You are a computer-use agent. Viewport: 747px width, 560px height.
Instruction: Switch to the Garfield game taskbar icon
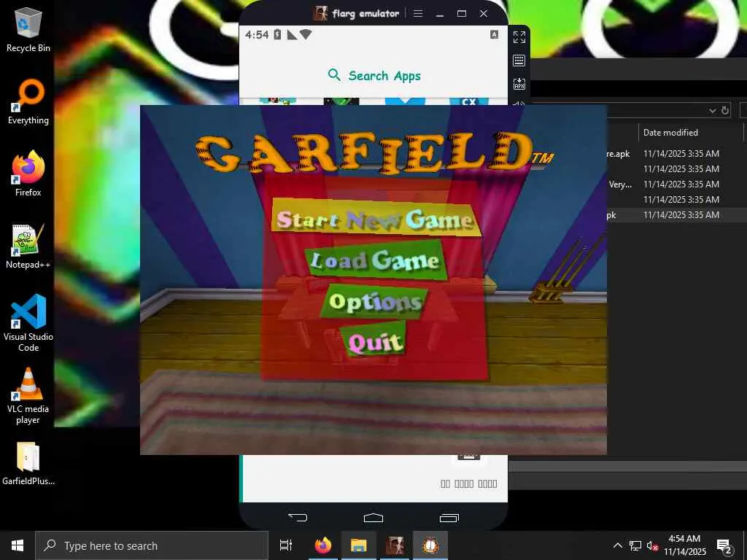(430, 545)
